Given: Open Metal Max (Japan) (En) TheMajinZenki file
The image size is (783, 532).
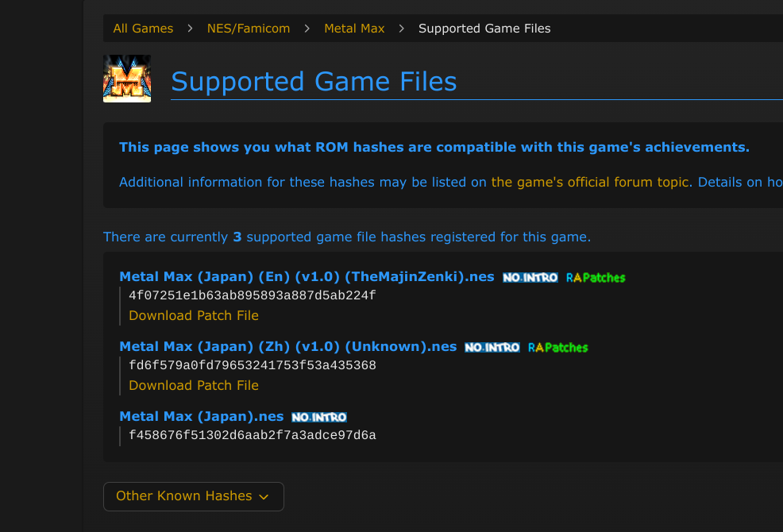Looking at the screenshot, I should coord(307,277).
